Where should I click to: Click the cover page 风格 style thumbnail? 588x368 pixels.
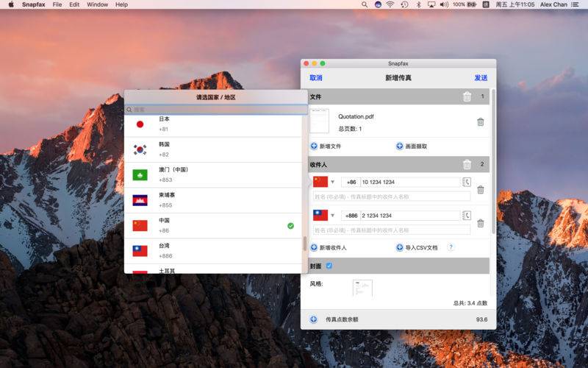pyautogui.click(x=362, y=288)
